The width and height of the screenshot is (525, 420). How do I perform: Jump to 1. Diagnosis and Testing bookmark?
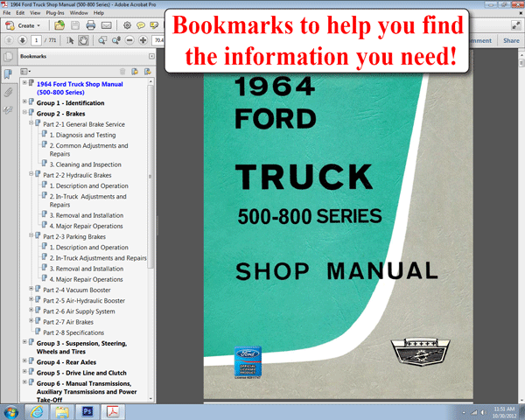83,135
